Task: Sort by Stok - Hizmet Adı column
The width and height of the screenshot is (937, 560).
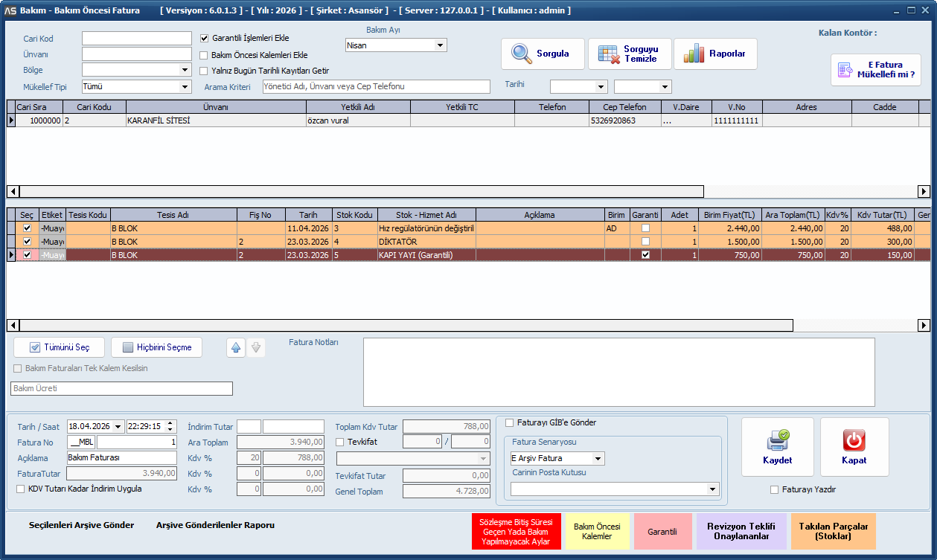Action: (426, 215)
